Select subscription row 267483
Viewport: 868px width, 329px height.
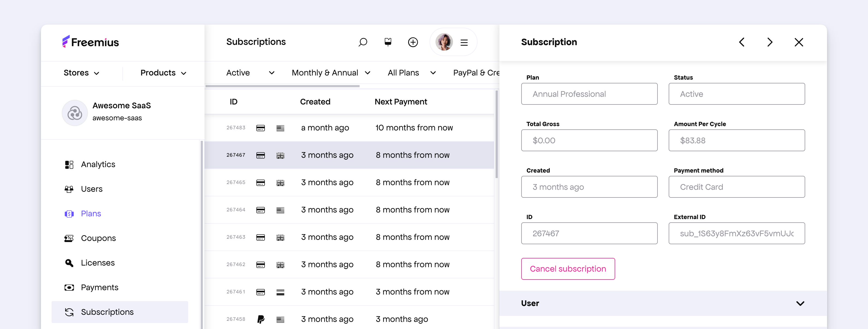[x=349, y=128]
